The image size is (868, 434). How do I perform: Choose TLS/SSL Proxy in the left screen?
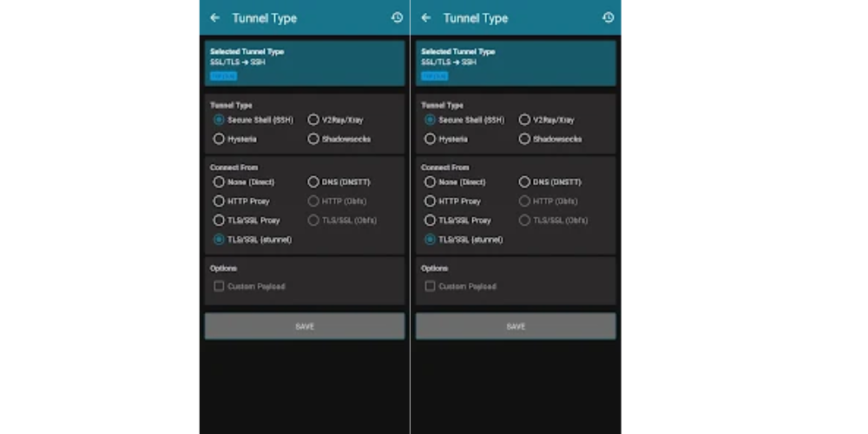(x=219, y=220)
